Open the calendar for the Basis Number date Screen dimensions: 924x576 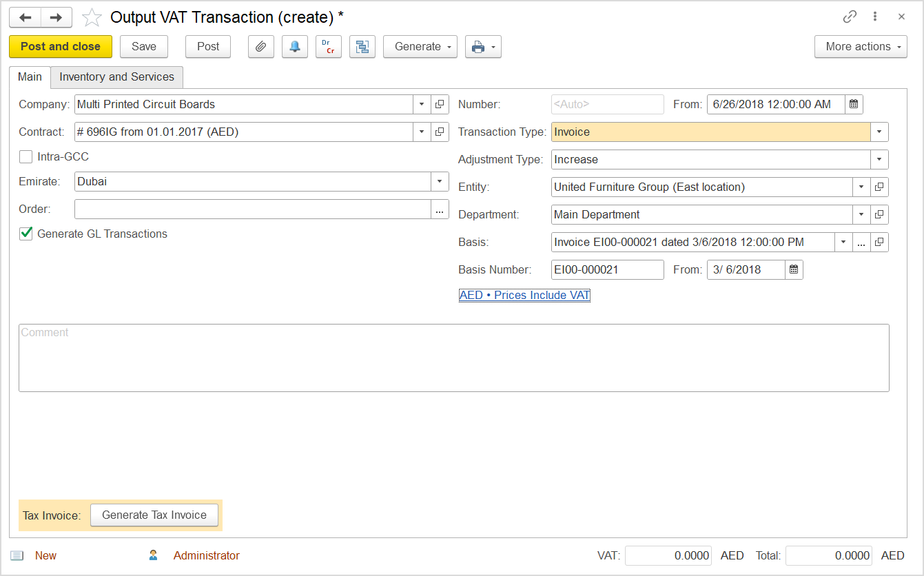point(794,270)
